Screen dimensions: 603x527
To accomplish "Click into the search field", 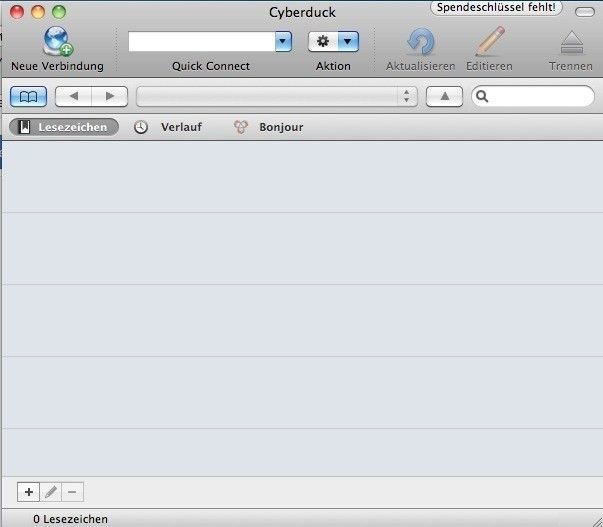I will 533,96.
